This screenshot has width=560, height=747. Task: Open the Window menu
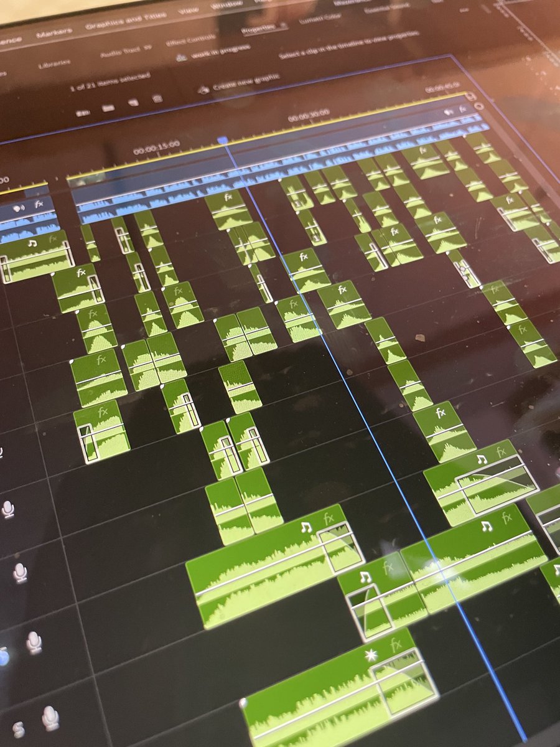coord(228,5)
